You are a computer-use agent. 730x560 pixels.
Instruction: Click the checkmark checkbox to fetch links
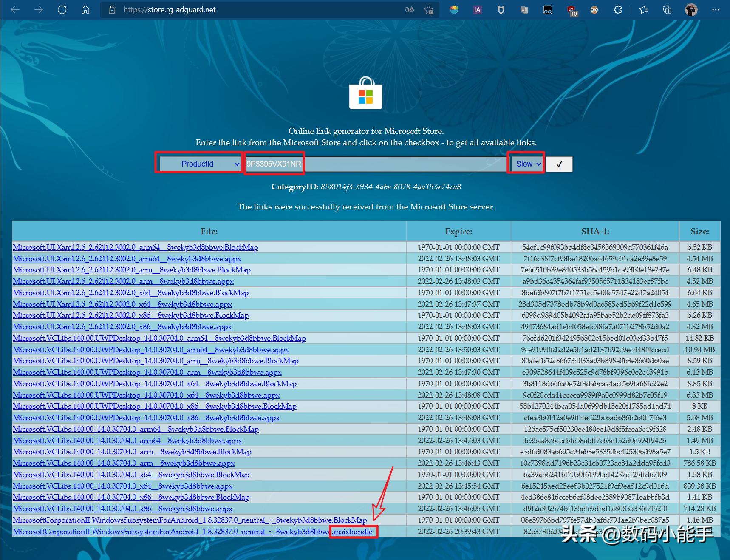click(560, 164)
